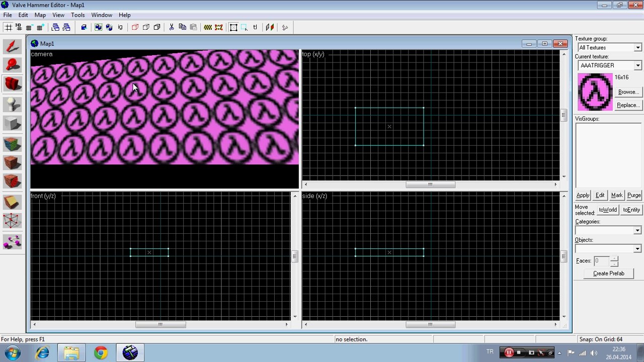Click the VisGroups Apply button
This screenshot has width=644, height=362.
583,195
